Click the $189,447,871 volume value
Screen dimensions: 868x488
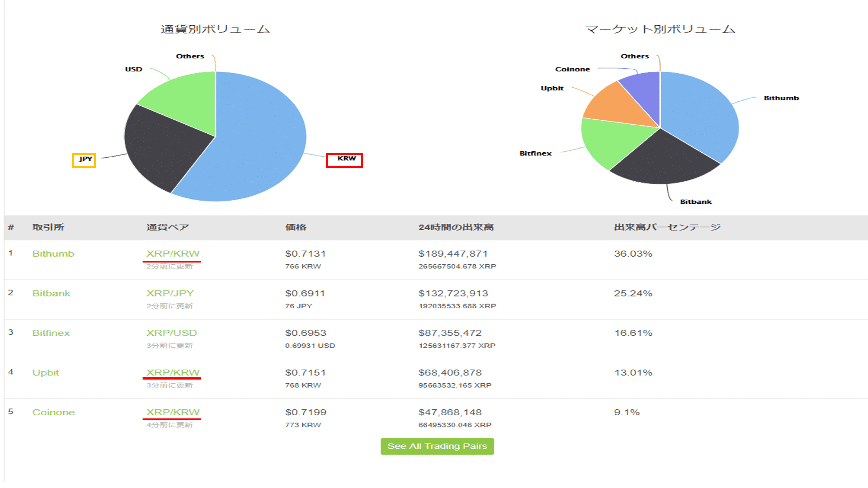tap(453, 254)
